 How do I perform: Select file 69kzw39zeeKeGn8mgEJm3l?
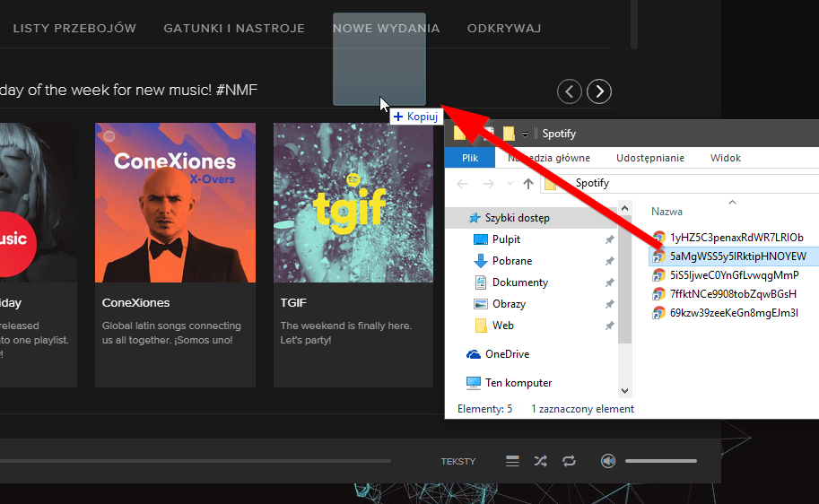(734, 313)
